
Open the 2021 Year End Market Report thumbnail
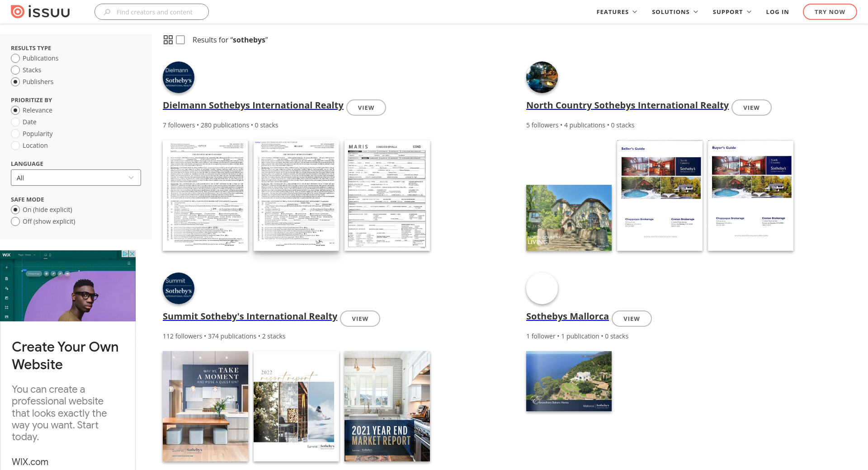click(x=387, y=406)
